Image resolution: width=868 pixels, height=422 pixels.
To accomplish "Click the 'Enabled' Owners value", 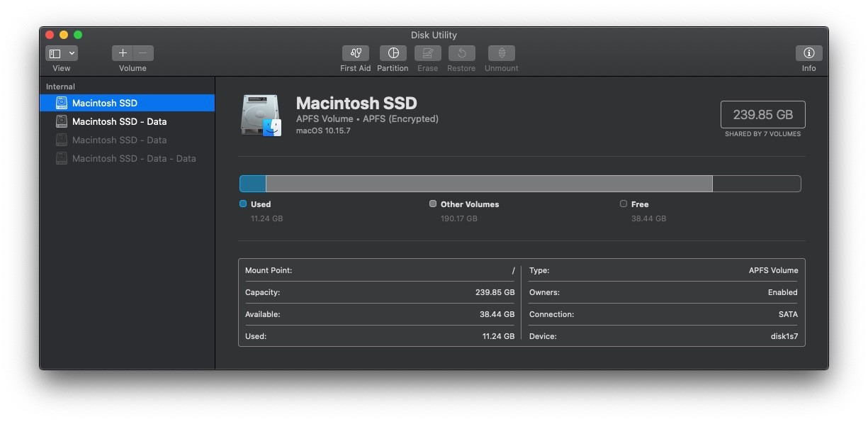I will click(x=782, y=292).
